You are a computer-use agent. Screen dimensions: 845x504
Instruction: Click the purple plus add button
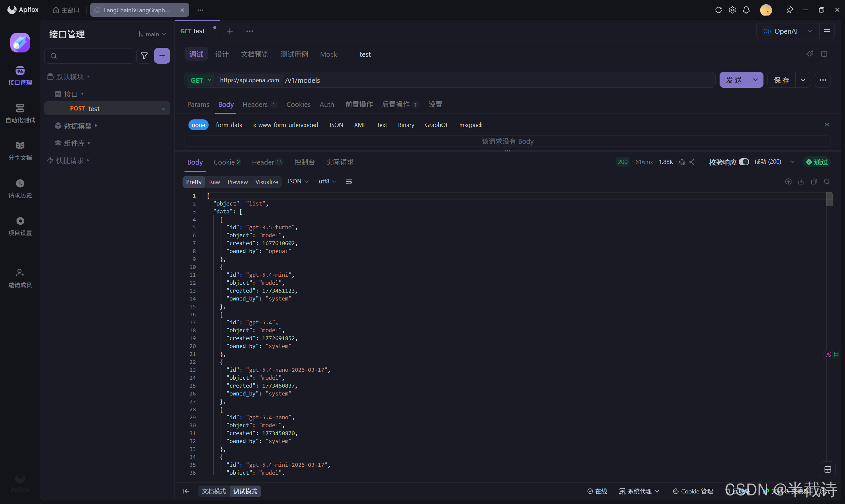tap(162, 56)
